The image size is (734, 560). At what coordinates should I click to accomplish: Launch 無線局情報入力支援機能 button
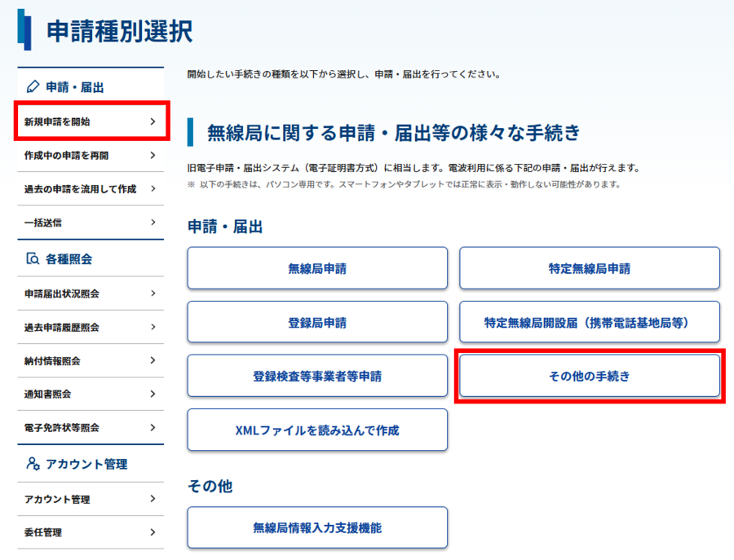pyautogui.click(x=317, y=527)
